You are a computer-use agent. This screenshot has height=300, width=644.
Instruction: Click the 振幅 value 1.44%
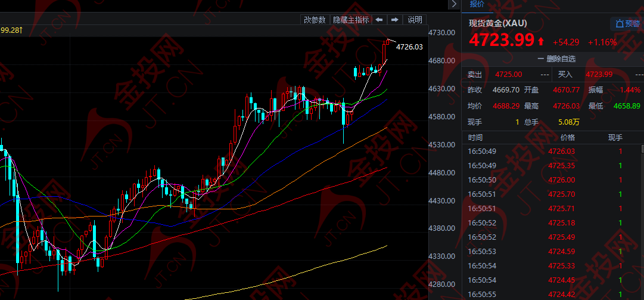click(x=630, y=90)
